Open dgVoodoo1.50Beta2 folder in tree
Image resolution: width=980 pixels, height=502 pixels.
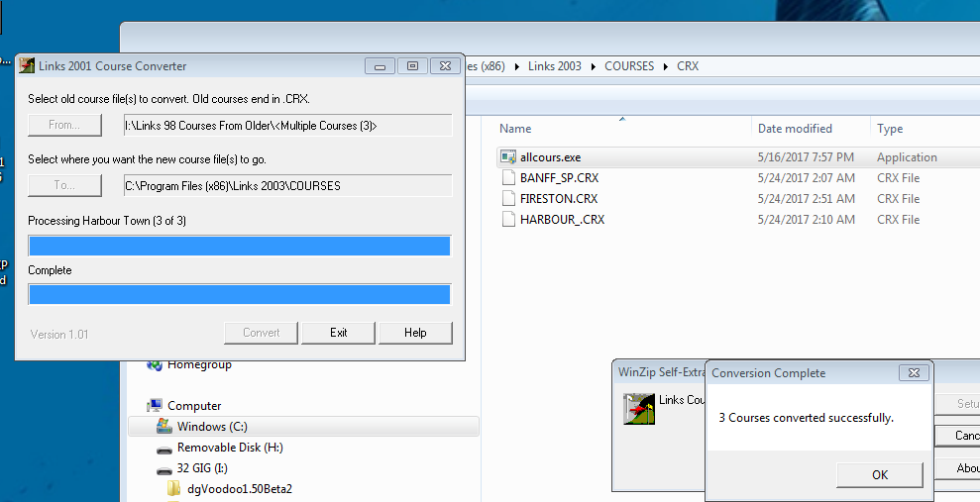[x=240, y=488]
